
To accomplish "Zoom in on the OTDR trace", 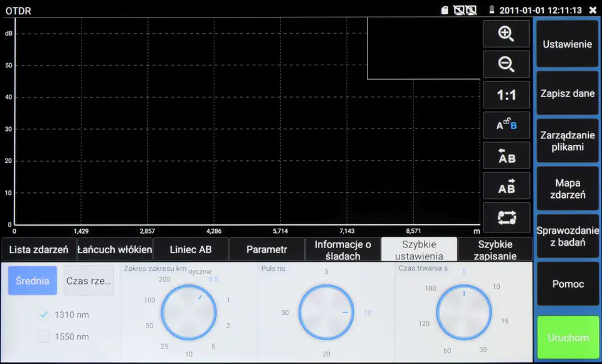I will [506, 34].
